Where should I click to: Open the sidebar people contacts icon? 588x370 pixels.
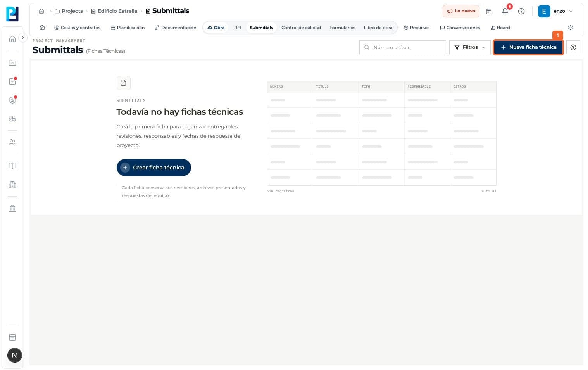pos(12,142)
